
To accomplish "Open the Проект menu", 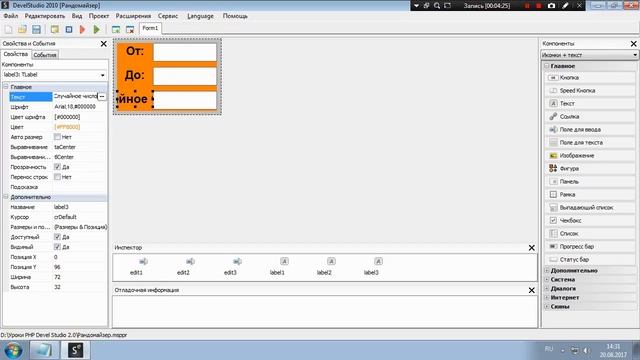I will (99, 16).
